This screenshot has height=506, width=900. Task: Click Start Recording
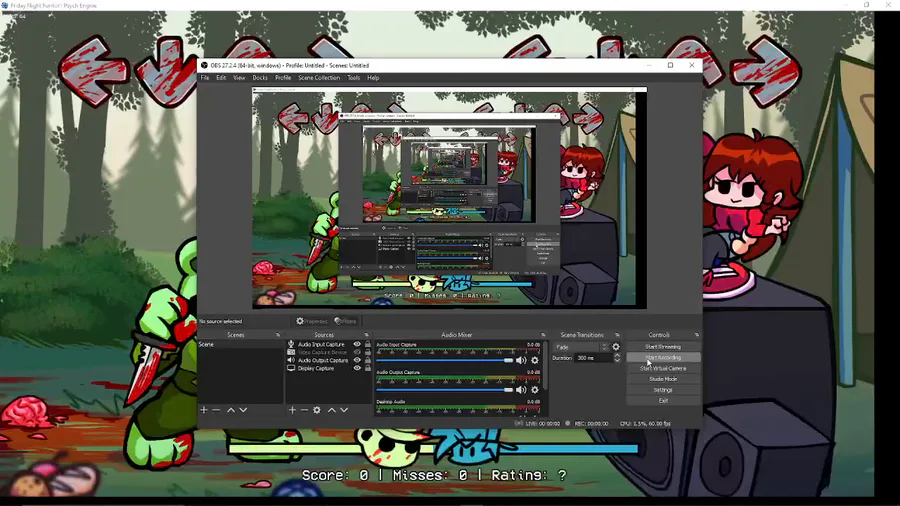pos(663,357)
